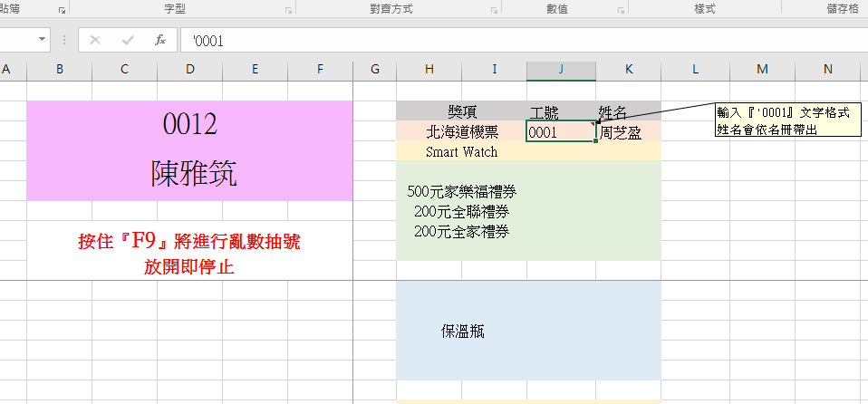Expand the Name Box dropdown arrow

[42, 40]
